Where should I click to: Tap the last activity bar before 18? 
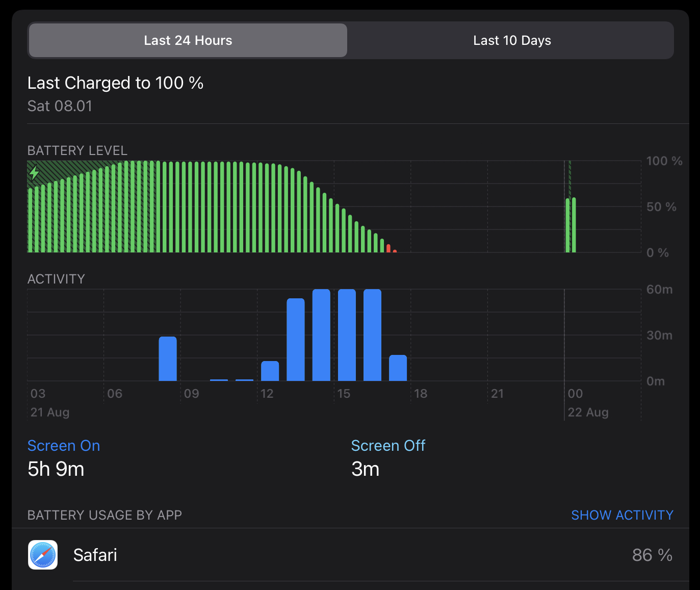pyautogui.click(x=398, y=368)
